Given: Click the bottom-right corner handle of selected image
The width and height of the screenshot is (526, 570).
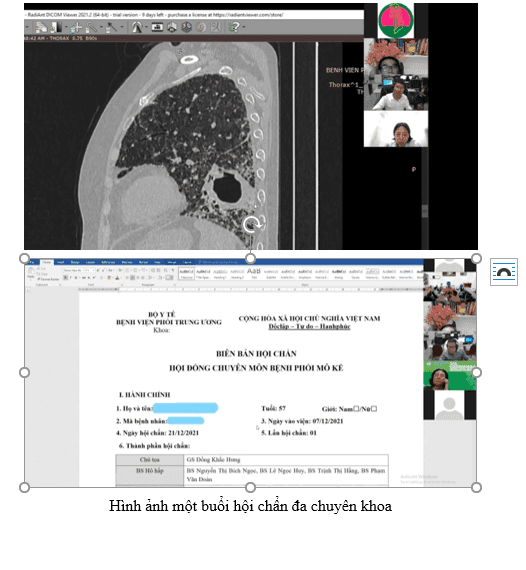Looking at the screenshot, I should [x=476, y=487].
